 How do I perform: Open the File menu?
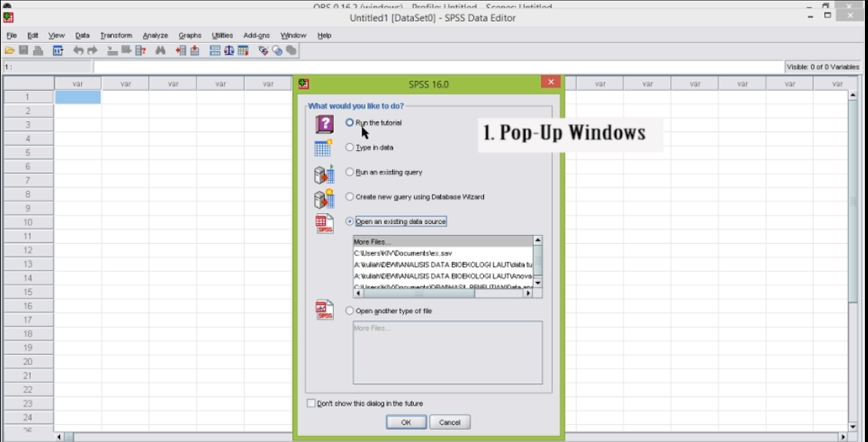(12, 35)
